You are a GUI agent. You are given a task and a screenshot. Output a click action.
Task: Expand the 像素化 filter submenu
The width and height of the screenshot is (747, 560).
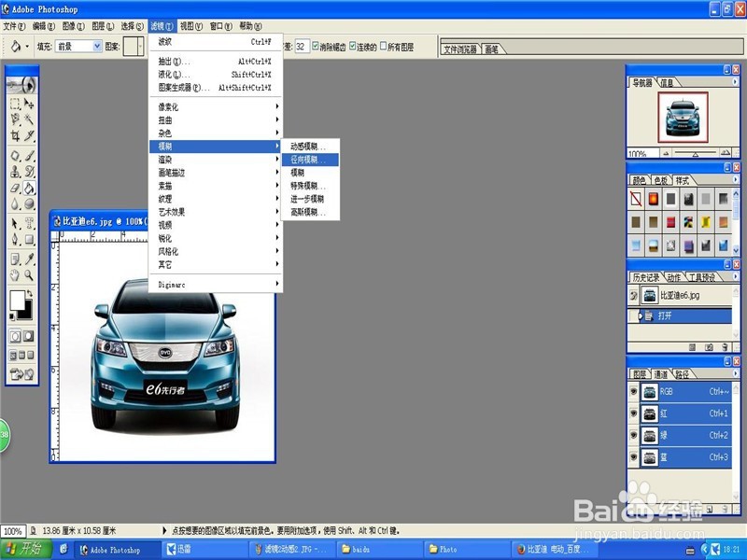tap(216, 107)
